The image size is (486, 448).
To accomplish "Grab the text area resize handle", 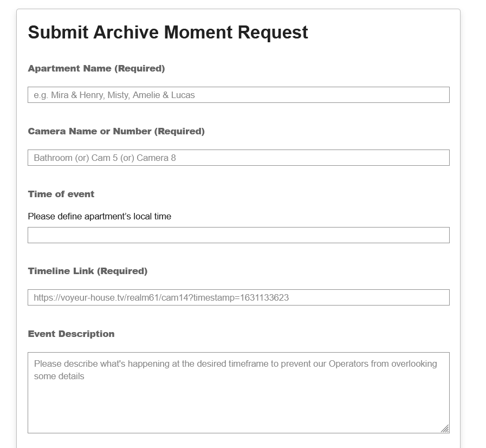I will (x=445, y=428).
